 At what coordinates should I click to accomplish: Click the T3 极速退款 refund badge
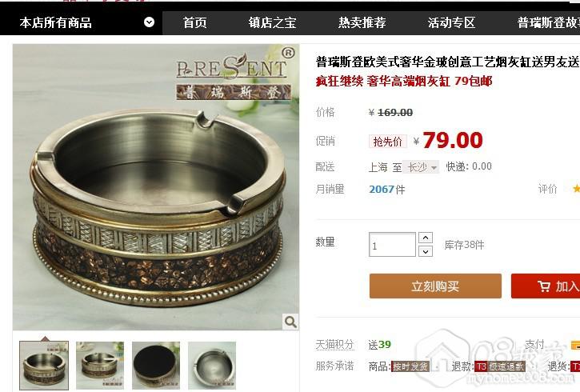click(x=500, y=366)
